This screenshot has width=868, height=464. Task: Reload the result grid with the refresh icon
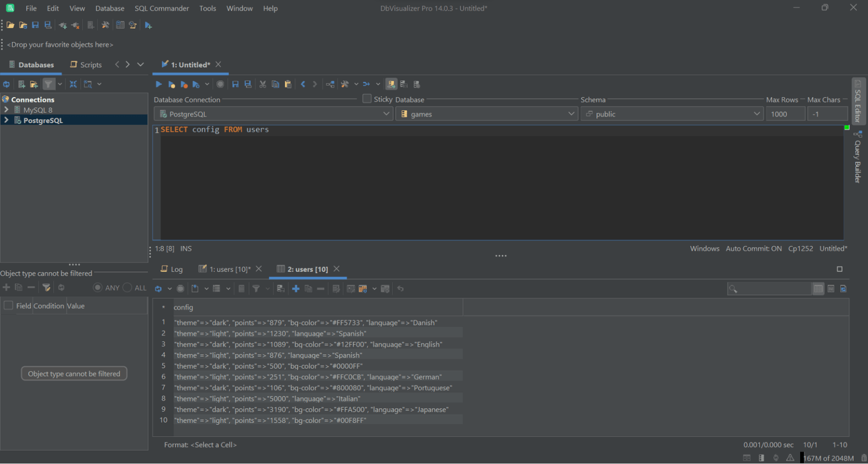158,289
